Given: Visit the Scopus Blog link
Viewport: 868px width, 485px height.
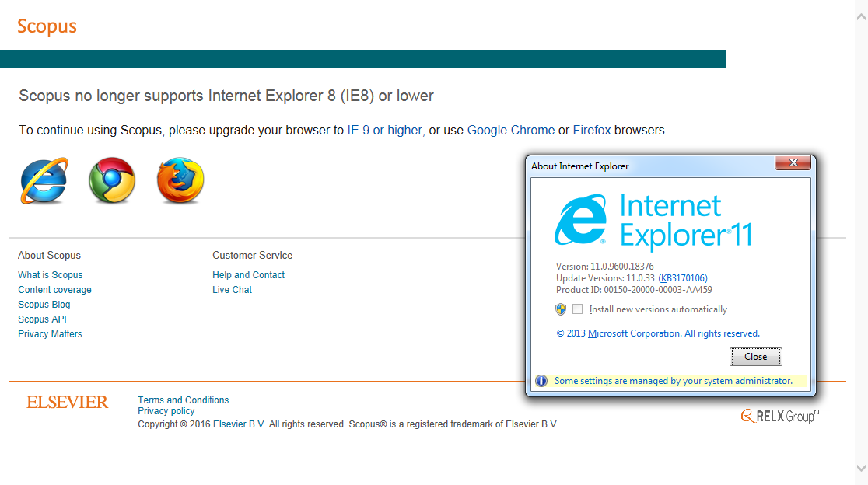Looking at the screenshot, I should point(44,305).
